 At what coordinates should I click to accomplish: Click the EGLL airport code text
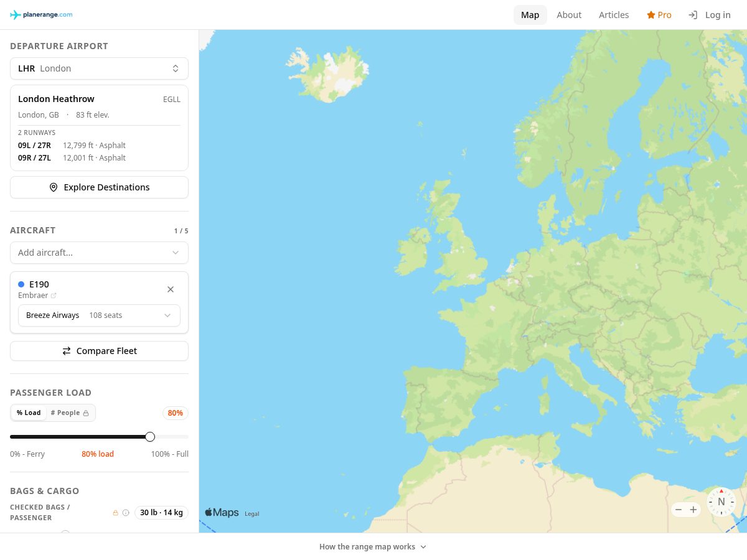tap(172, 100)
